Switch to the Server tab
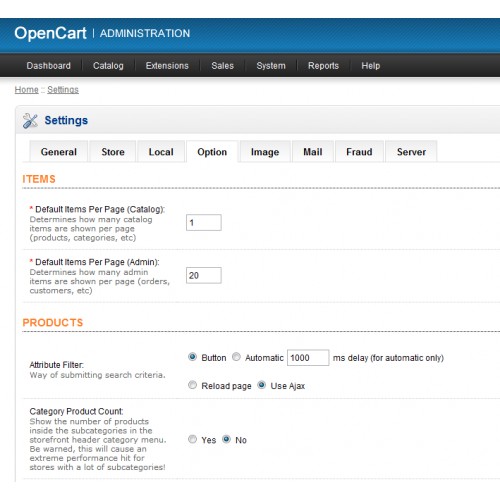Viewport: 500px width, 500px height. [411, 152]
